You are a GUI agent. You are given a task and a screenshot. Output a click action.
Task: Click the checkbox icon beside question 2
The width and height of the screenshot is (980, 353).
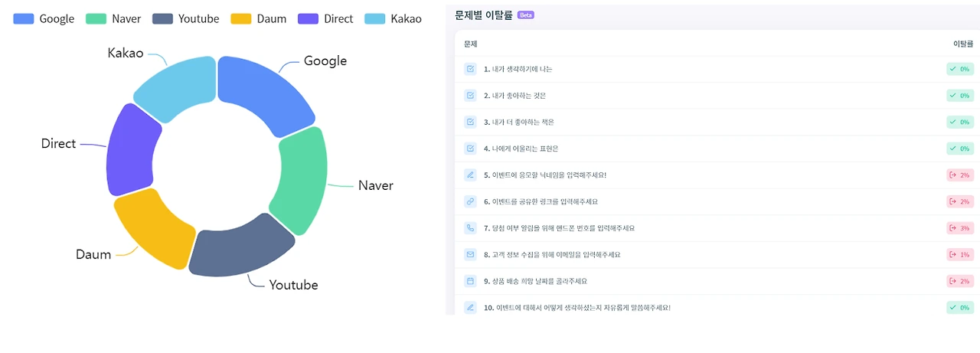click(x=470, y=96)
